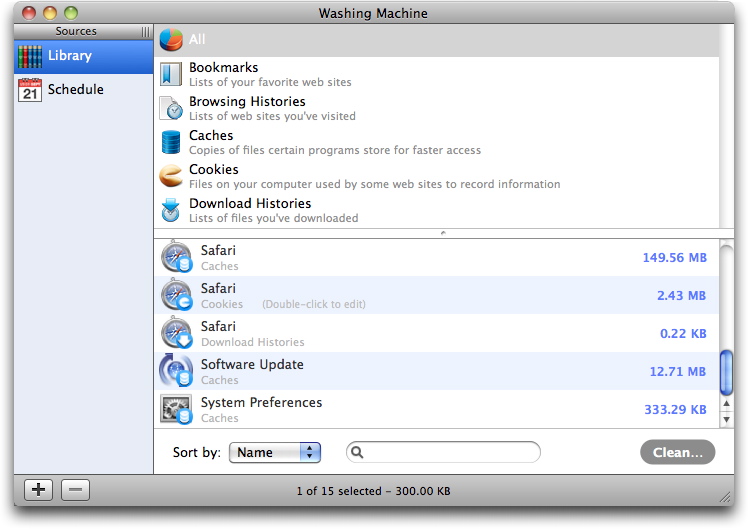Click the Download Histories arrow icon
Image resolution: width=748 pixels, height=529 pixels.
coord(170,210)
